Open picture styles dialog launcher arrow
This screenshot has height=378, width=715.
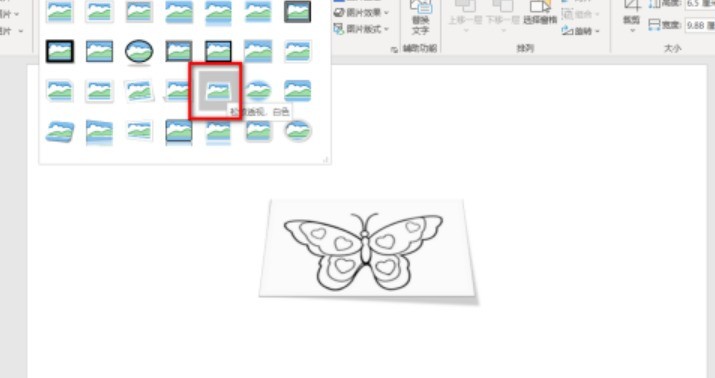[394, 49]
